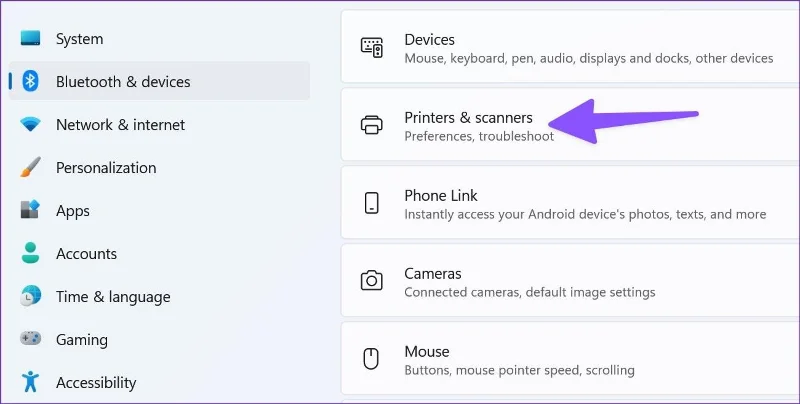800x404 pixels.
Task: Open Phone Link settings row
Action: [x=570, y=203]
